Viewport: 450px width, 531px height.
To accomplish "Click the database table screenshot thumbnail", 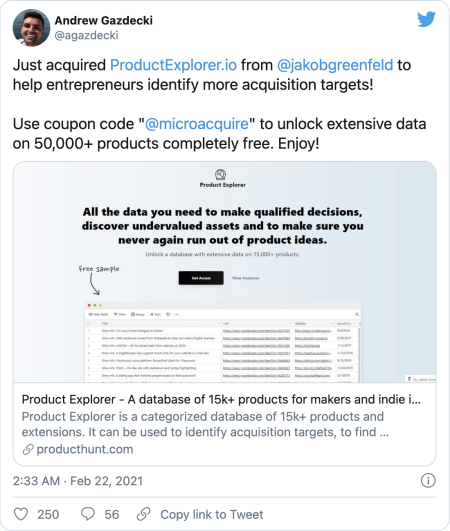I will pyautogui.click(x=222, y=342).
